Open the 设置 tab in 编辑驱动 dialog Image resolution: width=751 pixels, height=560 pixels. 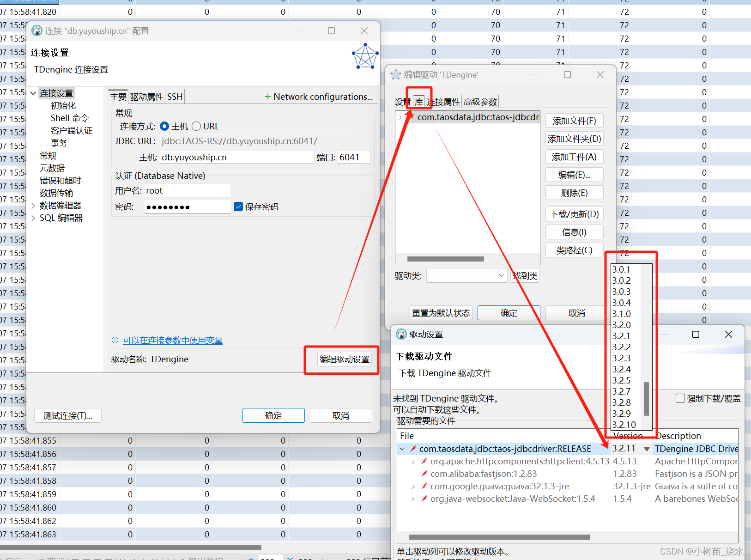click(x=403, y=102)
